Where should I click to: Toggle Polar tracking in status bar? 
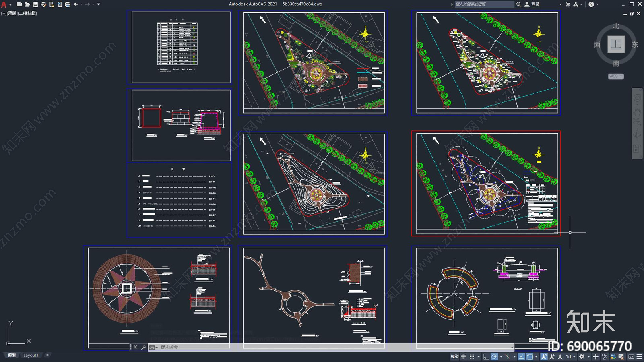point(494,357)
